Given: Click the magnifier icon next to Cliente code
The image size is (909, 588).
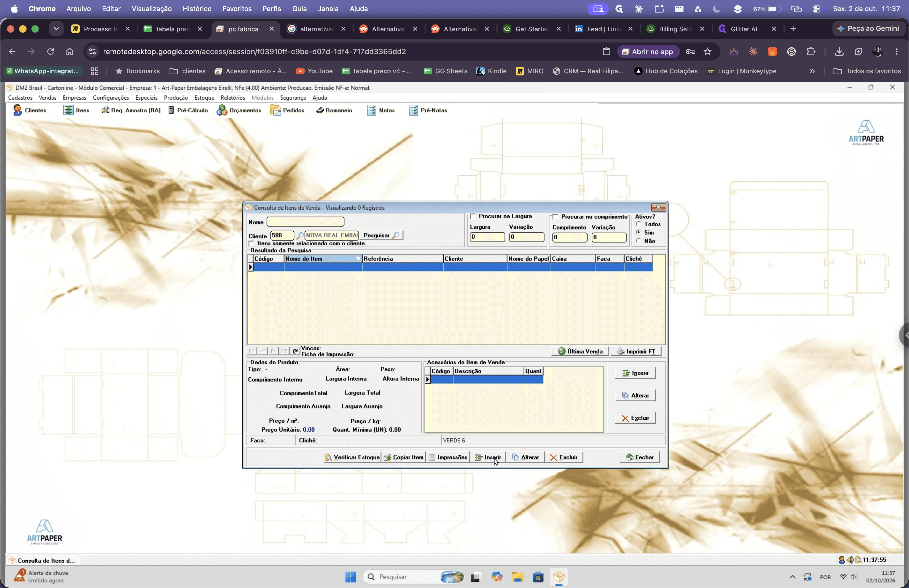Looking at the screenshot, I should click(x=300, y=235).
